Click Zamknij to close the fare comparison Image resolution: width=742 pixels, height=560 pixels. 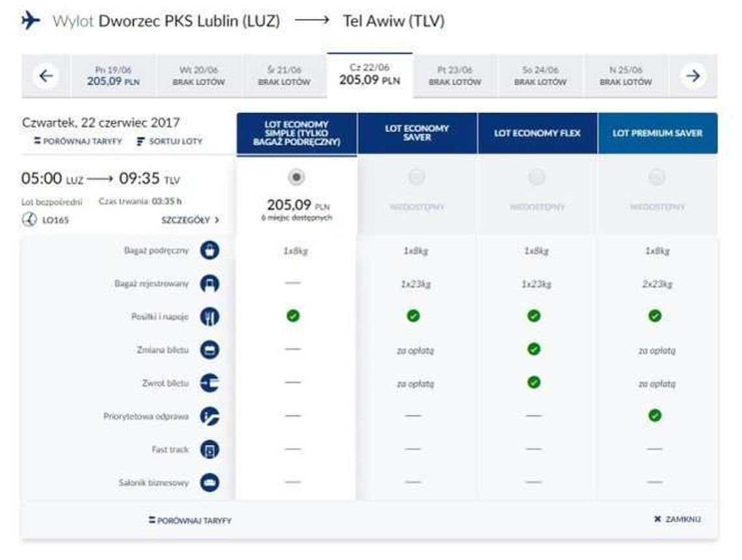pos(677,519)
